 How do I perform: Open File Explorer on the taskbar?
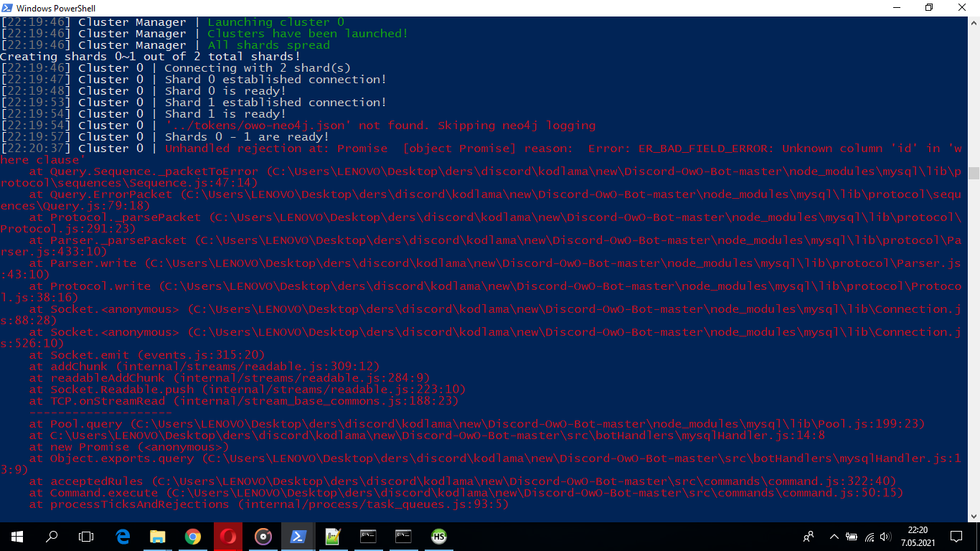pyautogui.click(x=157, y=536)
